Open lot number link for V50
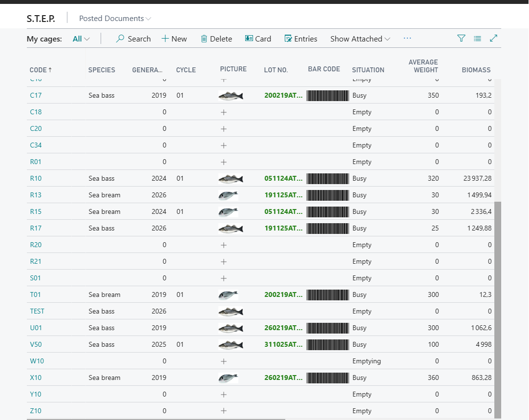The width and height of the screenshot is (529, 420). pos(283,344)
